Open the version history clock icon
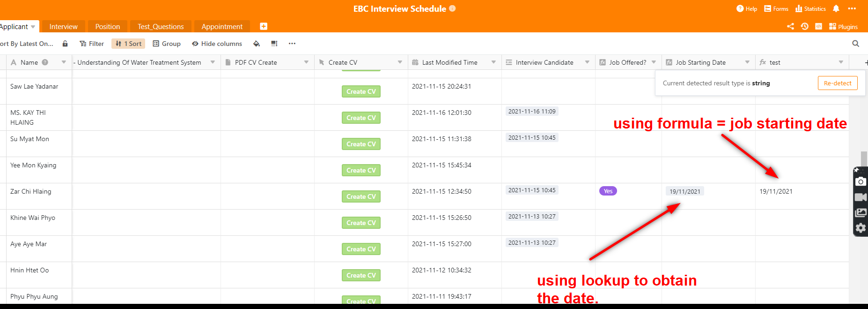 (804, 27)
